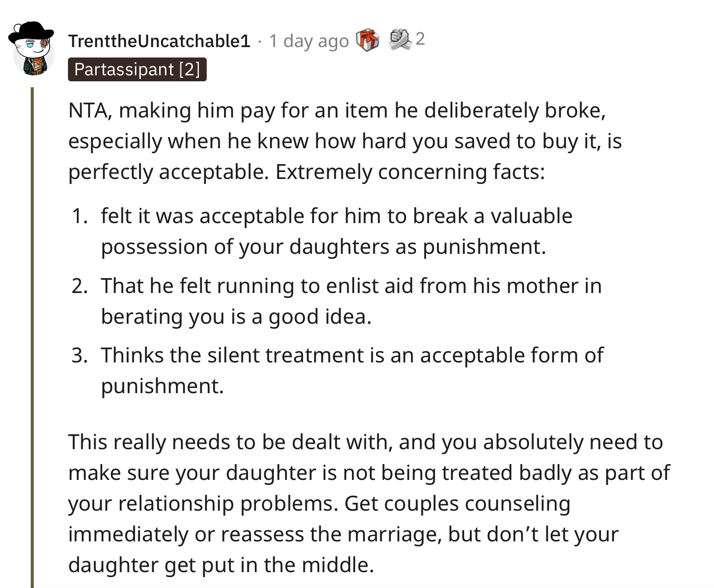This screenshot has height=588, width=714.
Task: Click list number '3.' marker
Action: click(80, 355)
